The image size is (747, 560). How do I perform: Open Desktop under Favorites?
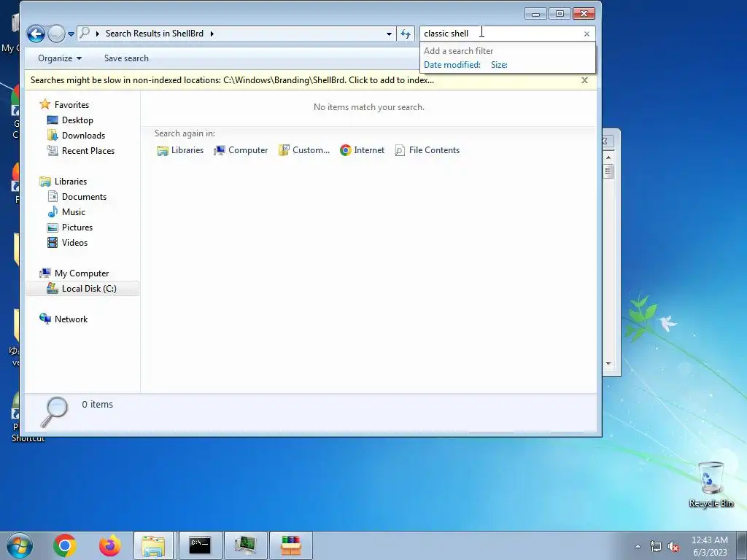pyautogui.click(x=77, y=120)
